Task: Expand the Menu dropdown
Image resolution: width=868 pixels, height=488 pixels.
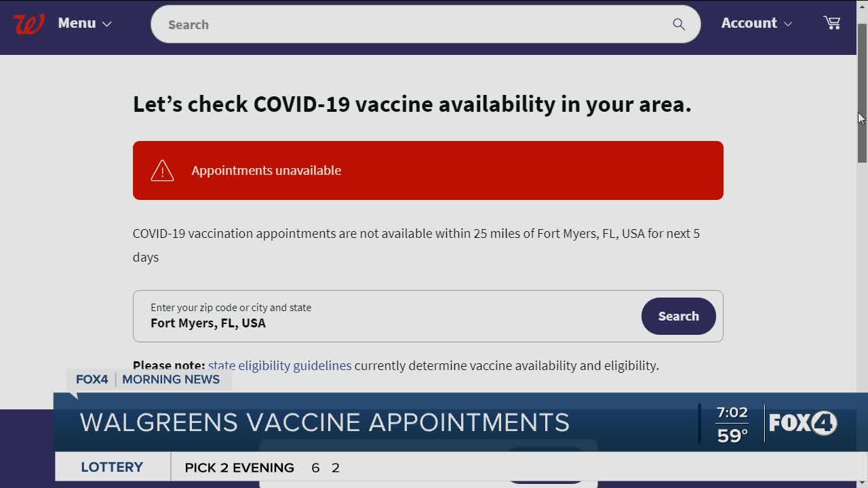Action: 84,23
